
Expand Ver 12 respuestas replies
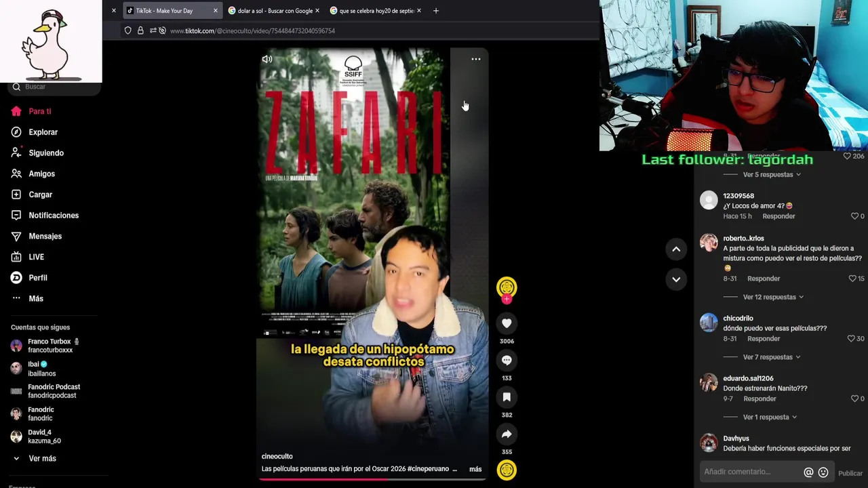[x=774, y=297]
